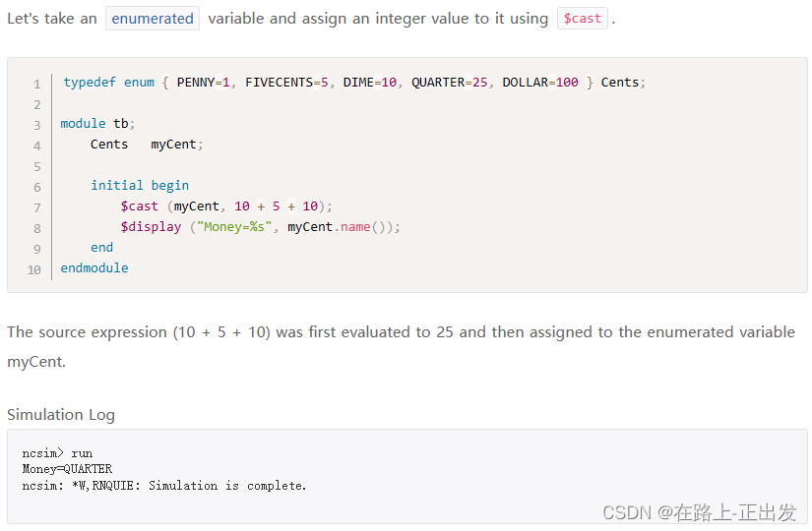Viewport: 812px width, 531px height.
Task: Click the 'enumerated' inline code tag
Action: pos(153,19)
